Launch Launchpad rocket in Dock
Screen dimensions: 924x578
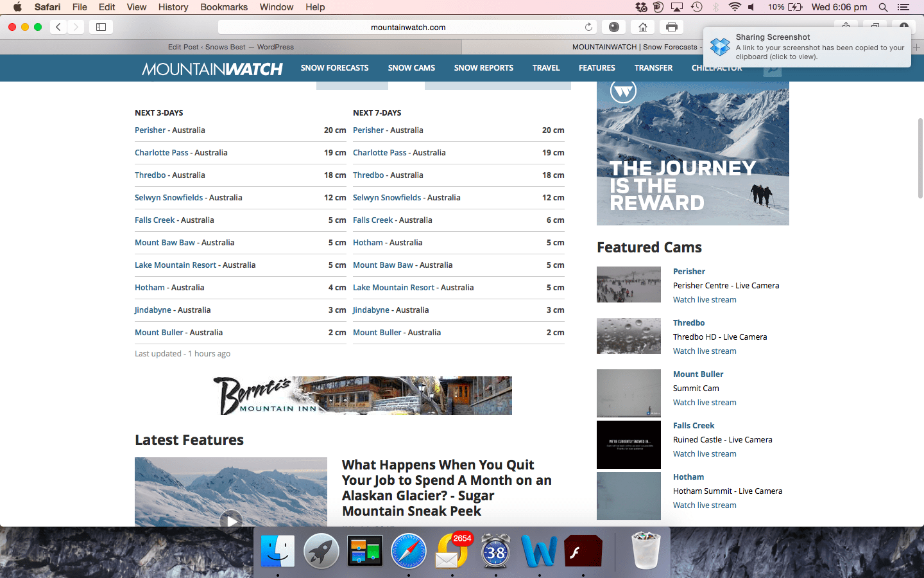(x=321, y=551)
